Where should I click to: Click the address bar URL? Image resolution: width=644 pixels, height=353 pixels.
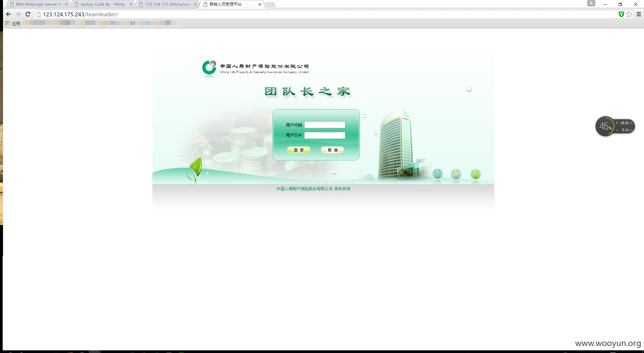pos(80,14)
